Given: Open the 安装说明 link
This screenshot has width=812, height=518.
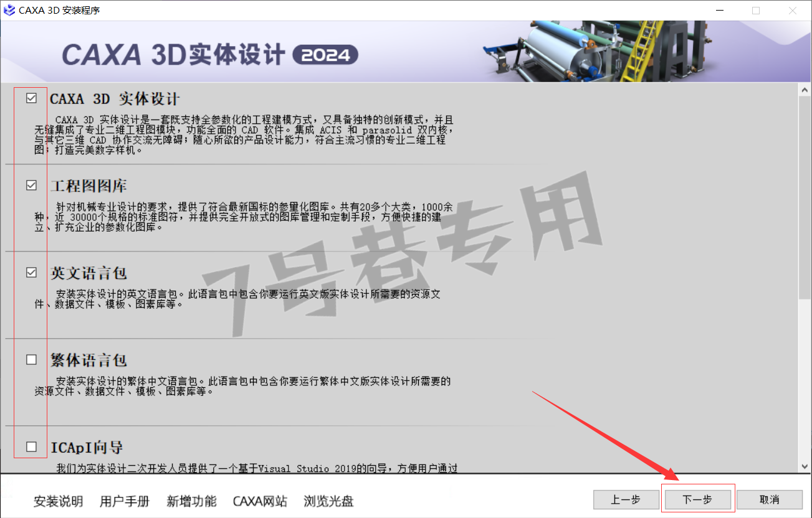Looking at the screenshot, I should point(59,501).
